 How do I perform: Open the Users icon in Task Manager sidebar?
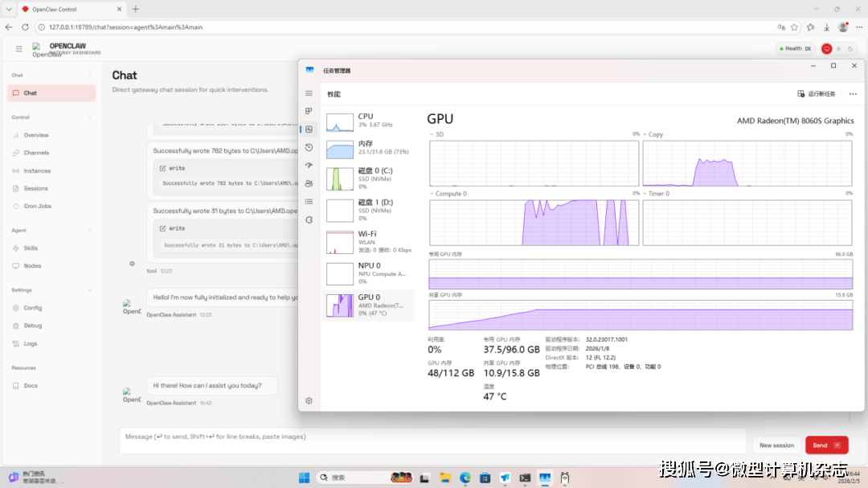309,183
